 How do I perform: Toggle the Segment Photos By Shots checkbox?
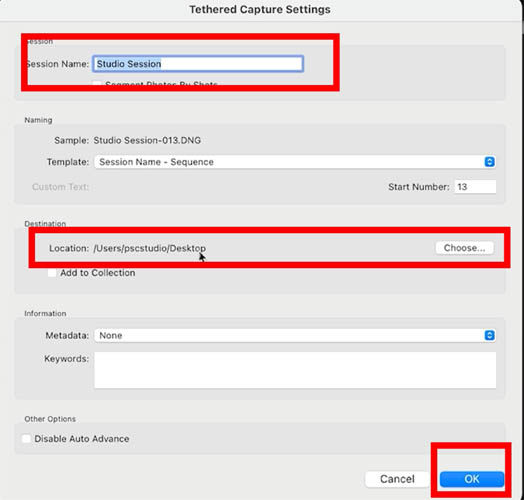(x=97, y=84)
